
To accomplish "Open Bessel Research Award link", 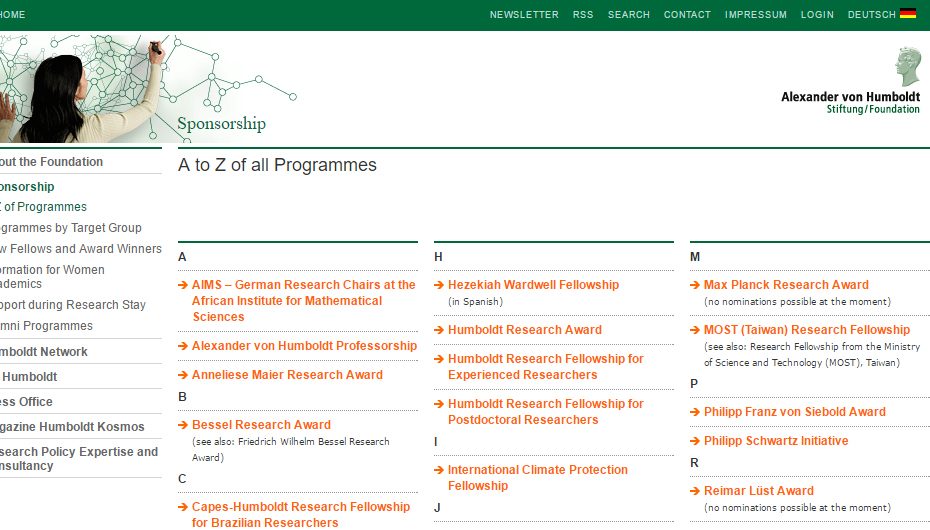I will pyautogui.click(x=261, y=424).
